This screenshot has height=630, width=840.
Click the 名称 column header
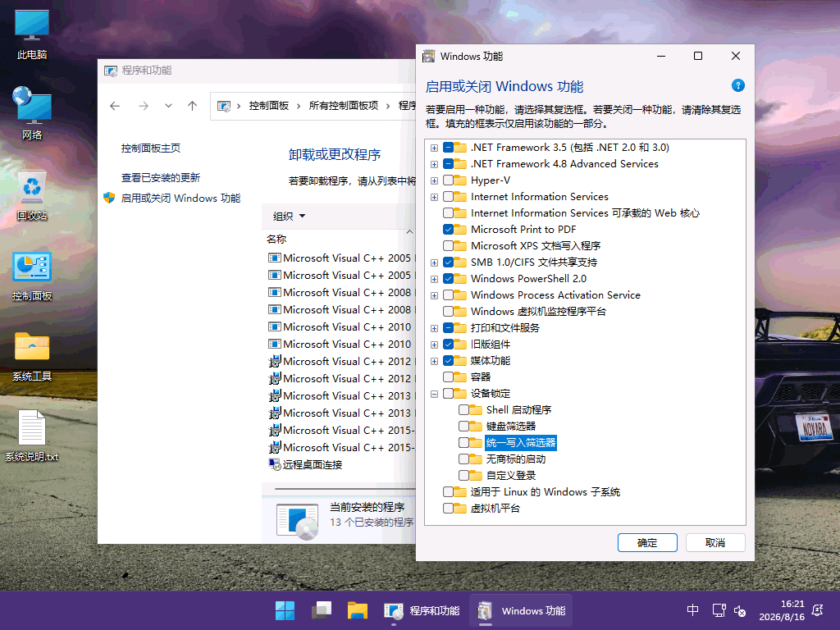pyautogui.click(x=276, y=239)
